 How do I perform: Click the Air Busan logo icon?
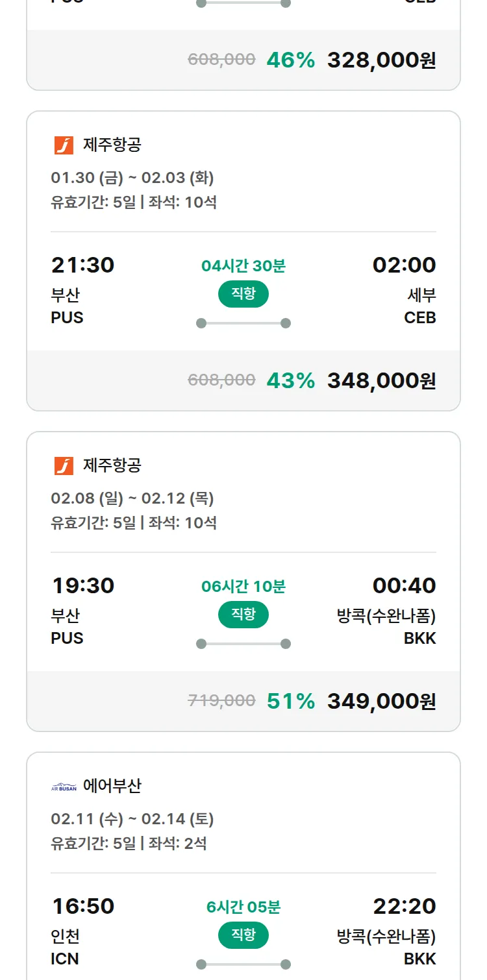pos(64,787)
